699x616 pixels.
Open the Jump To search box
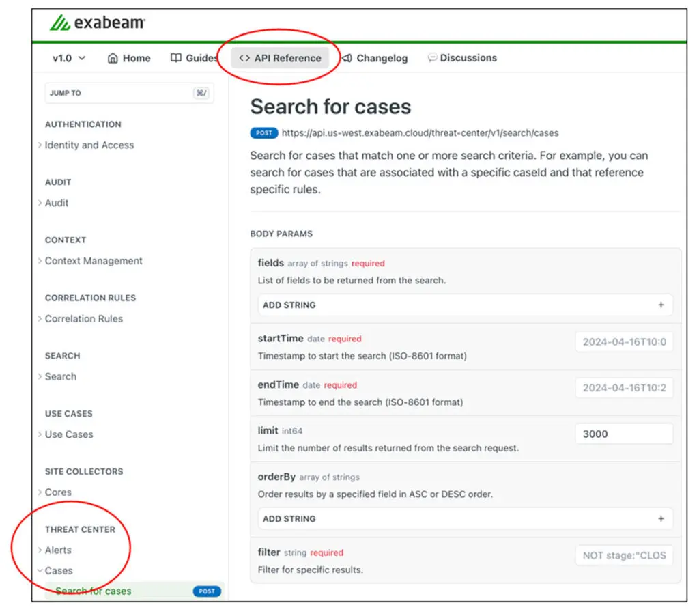coord(128,93)
